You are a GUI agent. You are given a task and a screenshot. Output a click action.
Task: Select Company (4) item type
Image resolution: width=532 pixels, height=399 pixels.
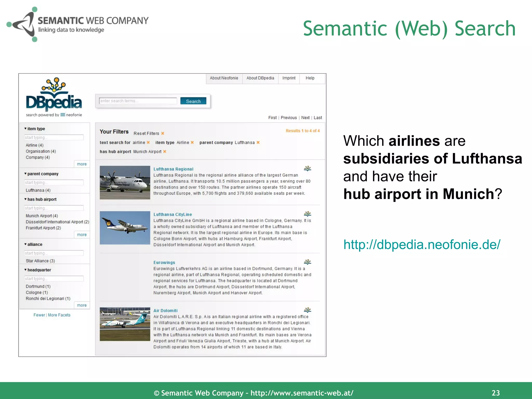(x=38, y=157)
